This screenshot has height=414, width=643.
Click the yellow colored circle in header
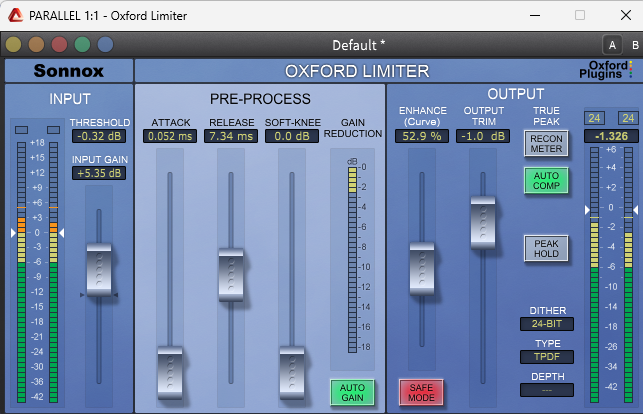point(14,44)
